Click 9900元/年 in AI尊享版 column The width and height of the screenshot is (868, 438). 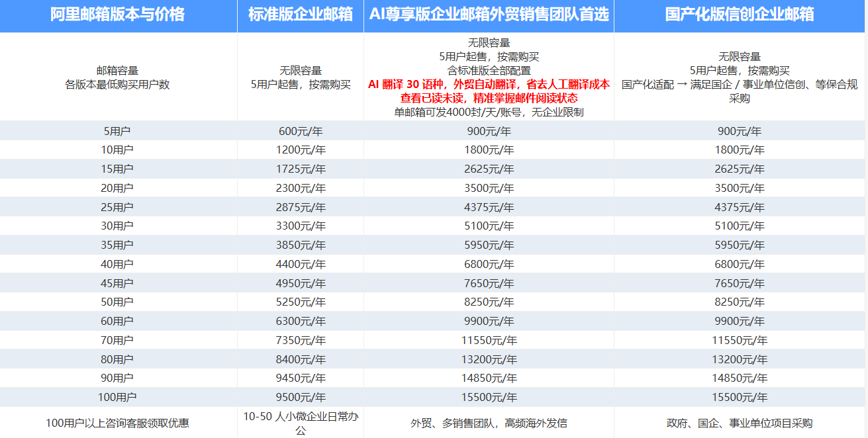(x=489, y=322)
